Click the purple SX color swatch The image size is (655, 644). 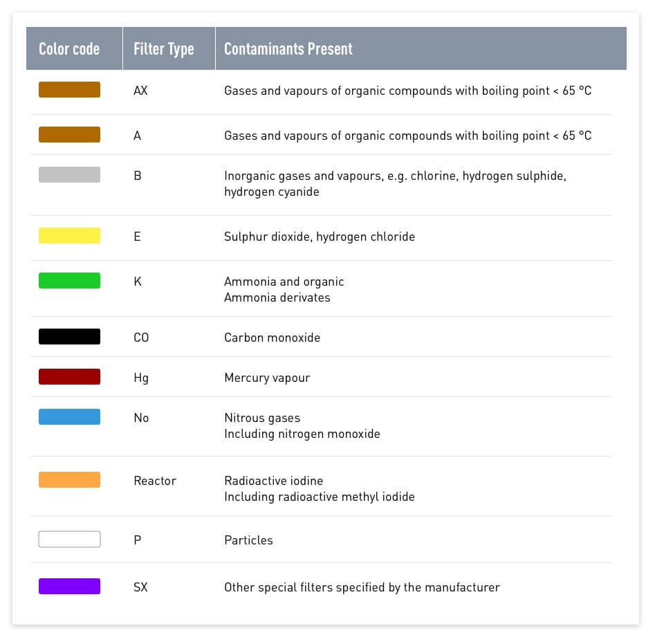69,587
